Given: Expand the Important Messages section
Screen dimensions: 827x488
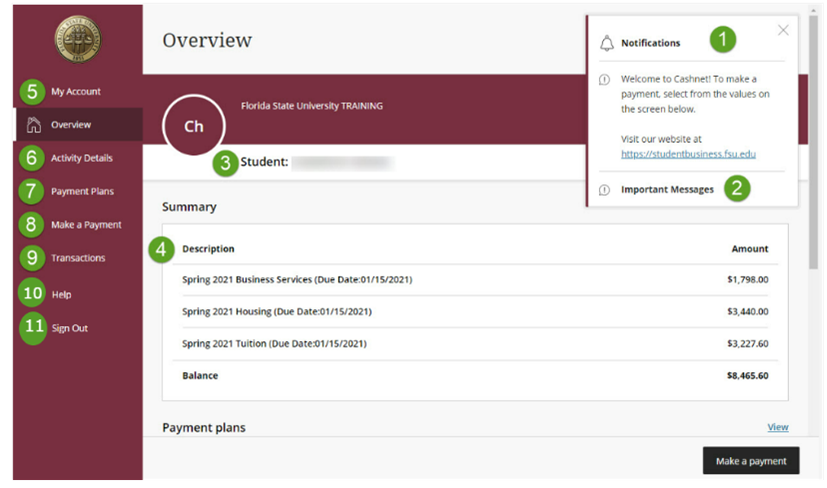Looking at the screenshot, I should [x=667, y=190].
